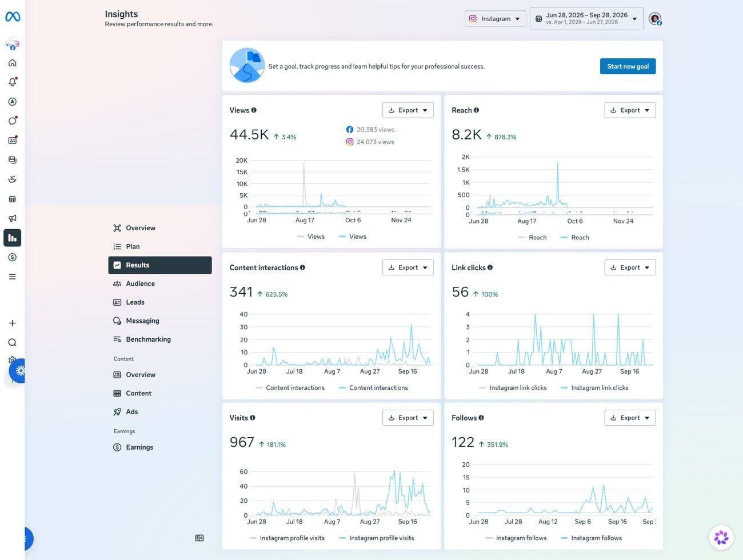
Task: Open Notifications bell icon
Action: click(13, 82)
